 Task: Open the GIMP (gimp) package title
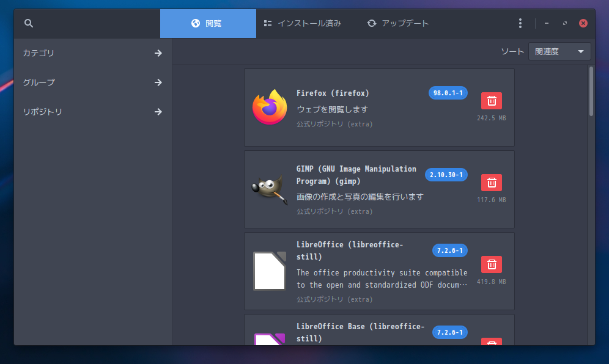[356, 175]
